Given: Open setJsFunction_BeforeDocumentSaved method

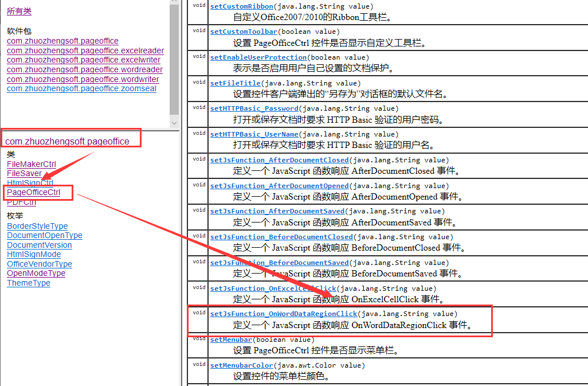Looking at the screenshot, I should (x=279, y=263).
